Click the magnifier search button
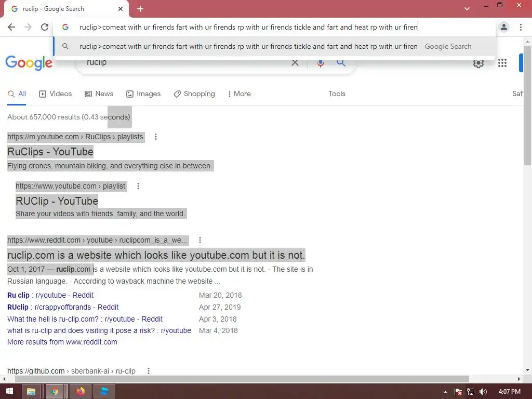 (341, 62)
